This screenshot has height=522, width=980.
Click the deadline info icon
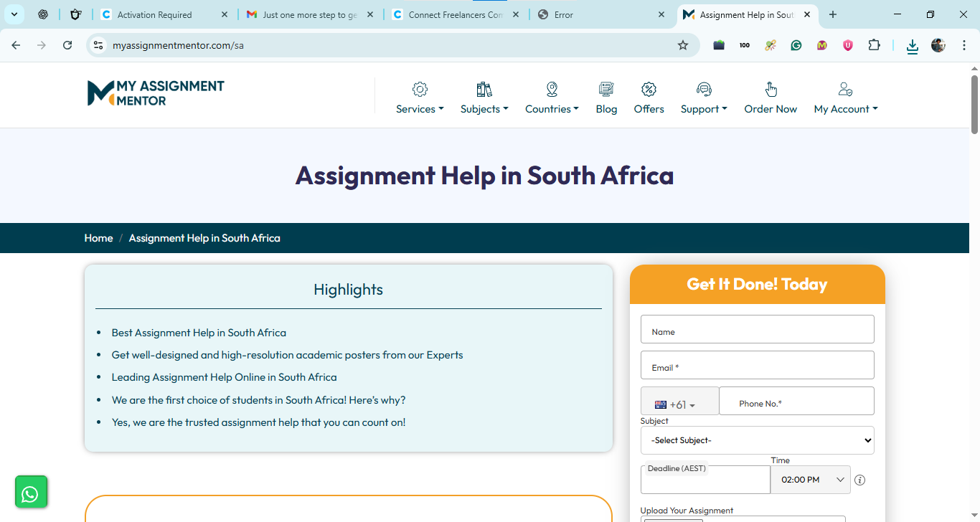(x=860, y=480)
